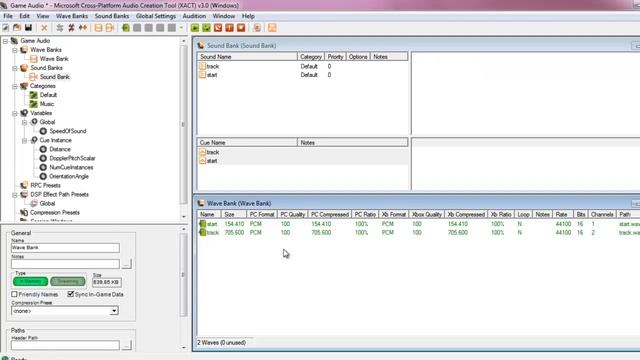
Task: Collapse DSP Effect Path Presets node
Action: (15, 195)
